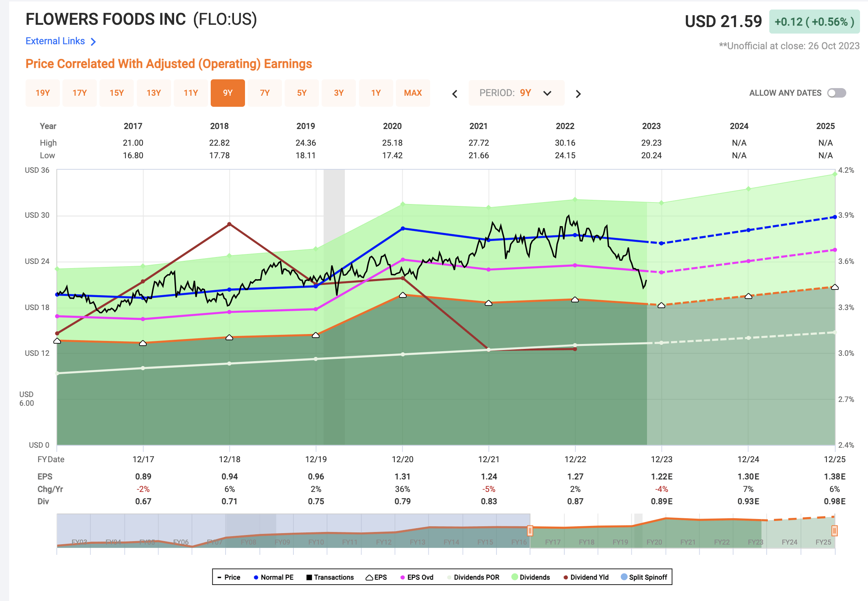Open the PERIOD: 9Y dropdown

(516, 93)
